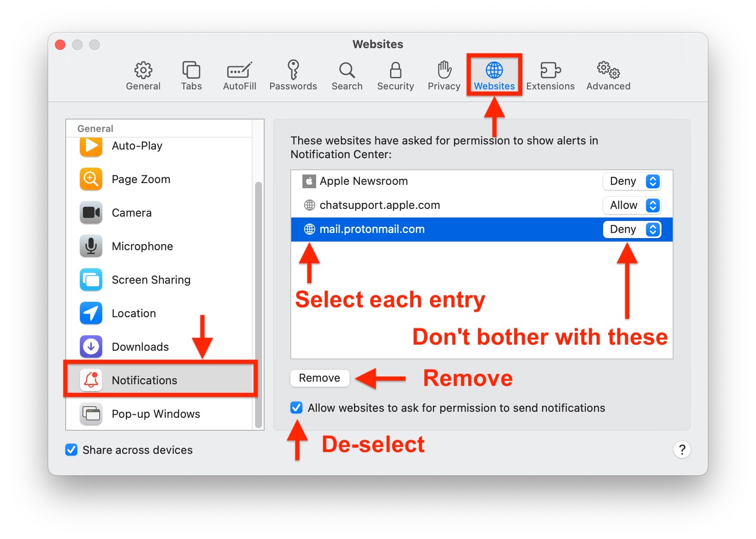Switch to the Advanced tab label
The image size is (756, 539).
tap(608, 86)
